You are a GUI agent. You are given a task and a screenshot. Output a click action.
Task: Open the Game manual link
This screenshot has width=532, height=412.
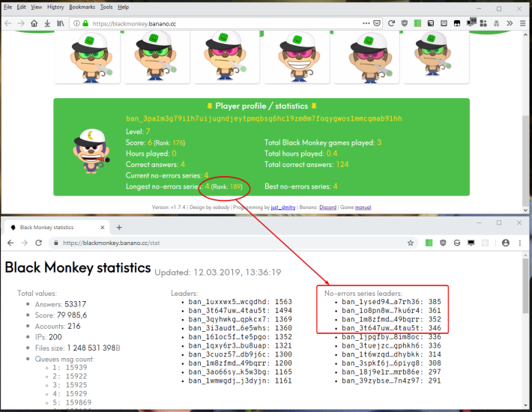click(x=363, y=207)
